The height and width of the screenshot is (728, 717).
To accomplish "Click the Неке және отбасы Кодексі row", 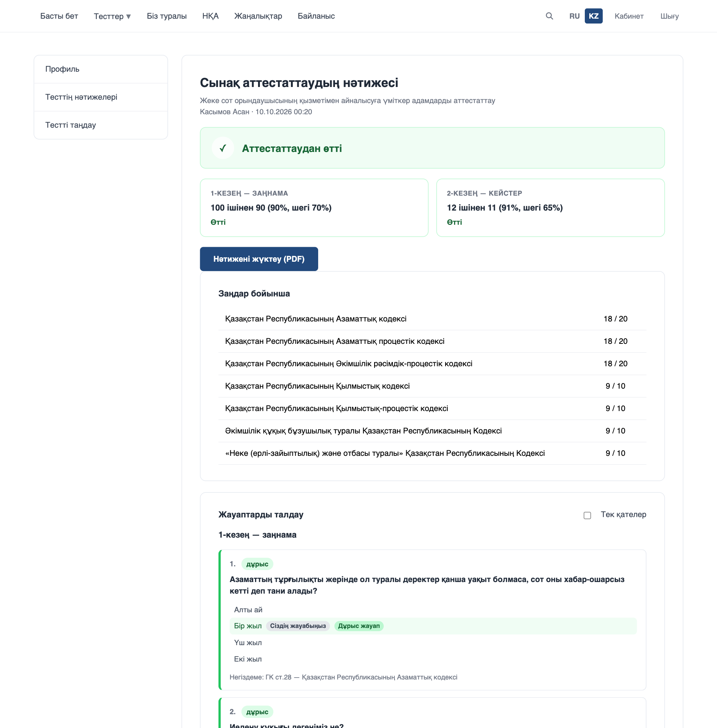I will [432, 453].
